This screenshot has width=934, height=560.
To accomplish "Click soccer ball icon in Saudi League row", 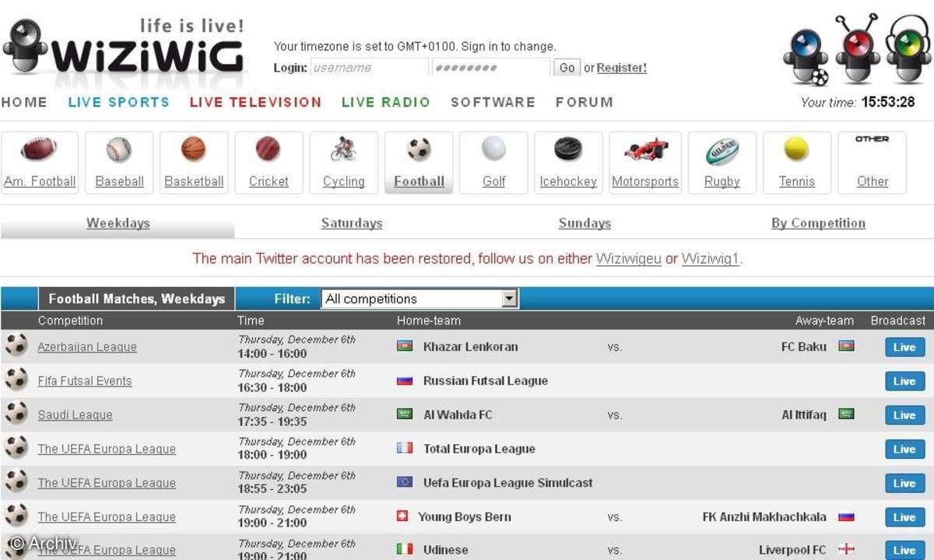I will point(16,414).
